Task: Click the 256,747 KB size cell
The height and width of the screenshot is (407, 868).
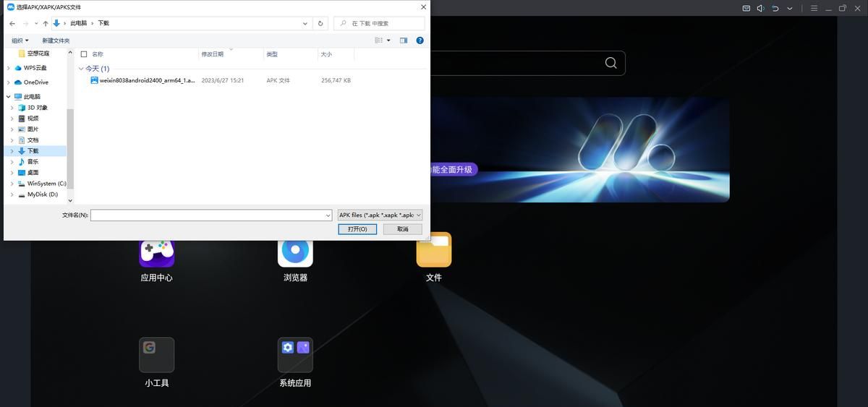Action: click(336, 80)
